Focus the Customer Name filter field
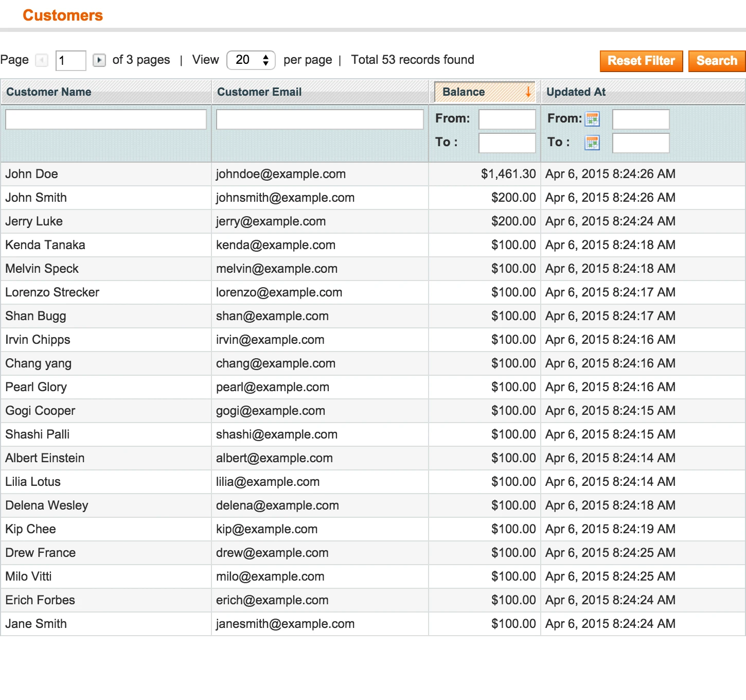Viewport: 746px width, 700px height. (x=106, y=119)
